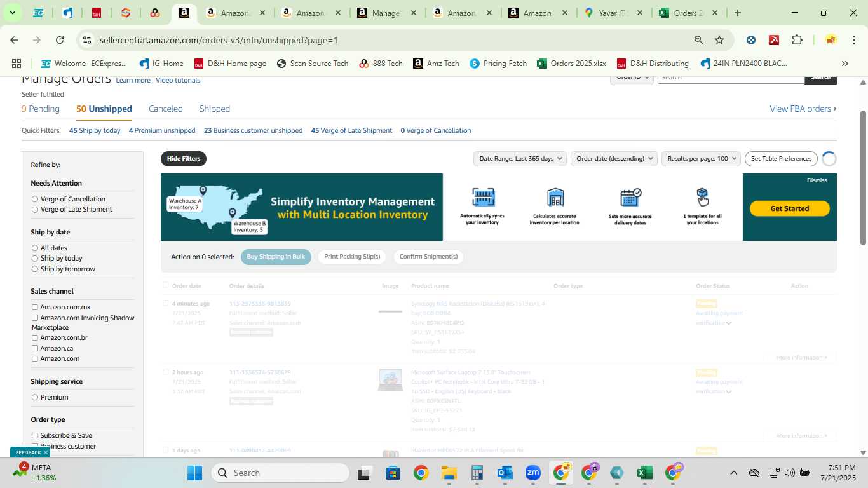Open the Pricing Fetch bookmark
Image resolution: width=868 pixels, height=488 pixels.
click(498, 64)
